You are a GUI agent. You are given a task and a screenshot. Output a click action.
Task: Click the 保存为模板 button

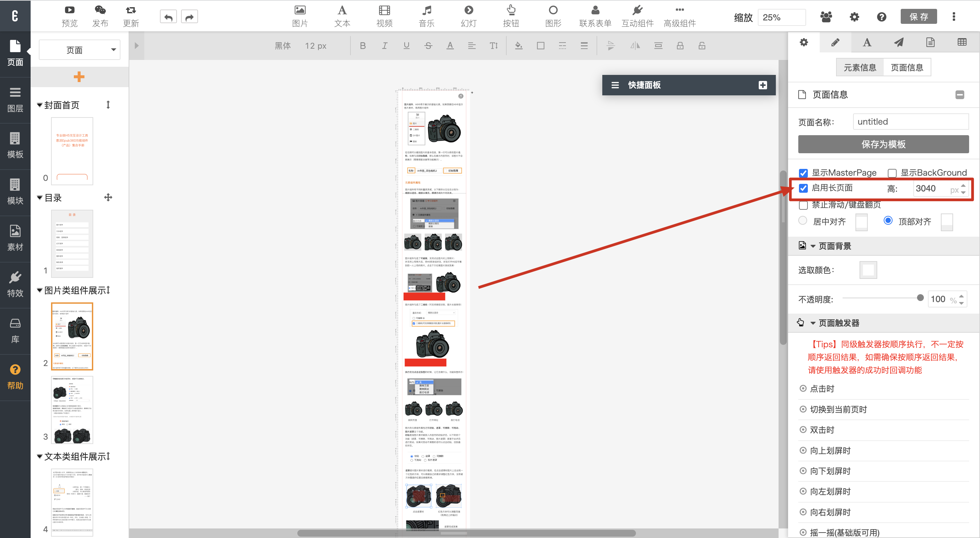click(883, 144)
